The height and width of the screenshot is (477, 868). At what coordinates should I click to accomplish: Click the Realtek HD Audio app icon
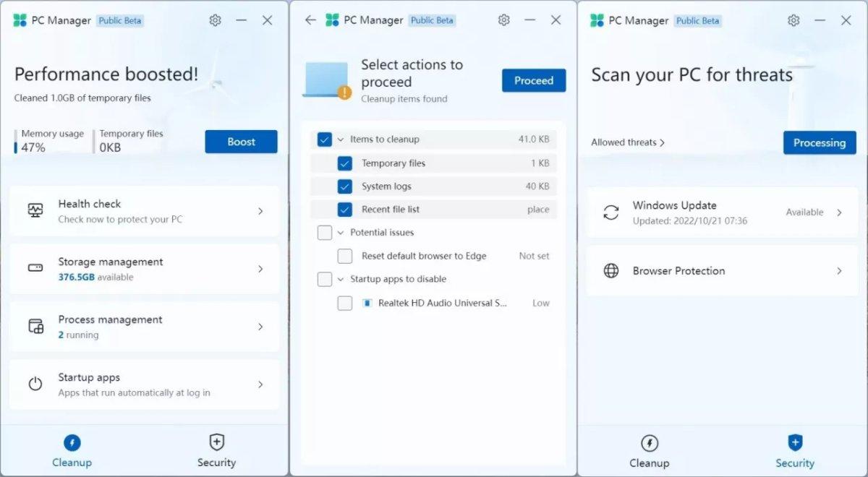369,303
